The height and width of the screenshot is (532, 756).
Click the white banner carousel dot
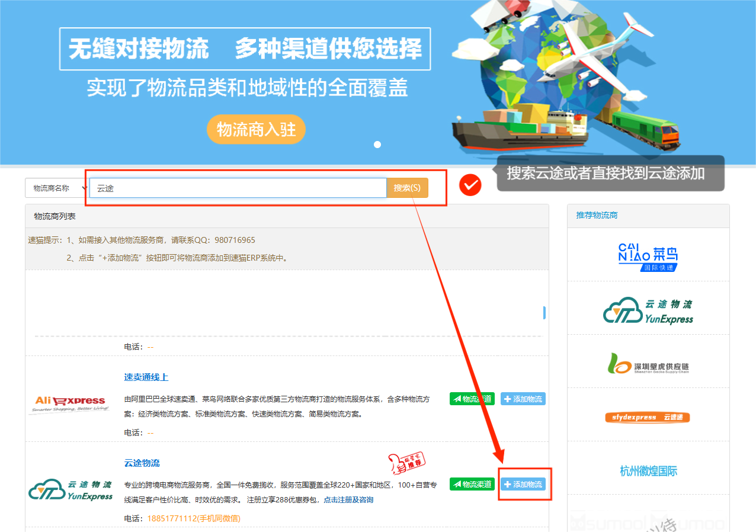(377, 145)
